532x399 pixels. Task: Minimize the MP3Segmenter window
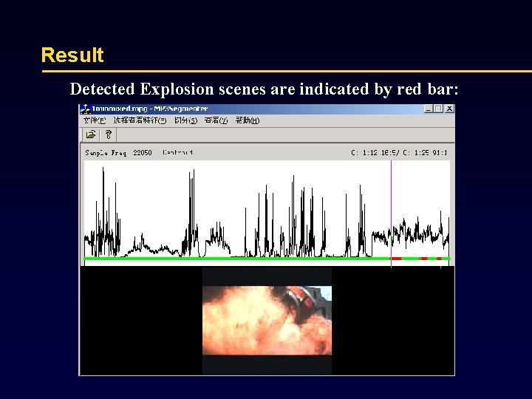coord(429,109)
